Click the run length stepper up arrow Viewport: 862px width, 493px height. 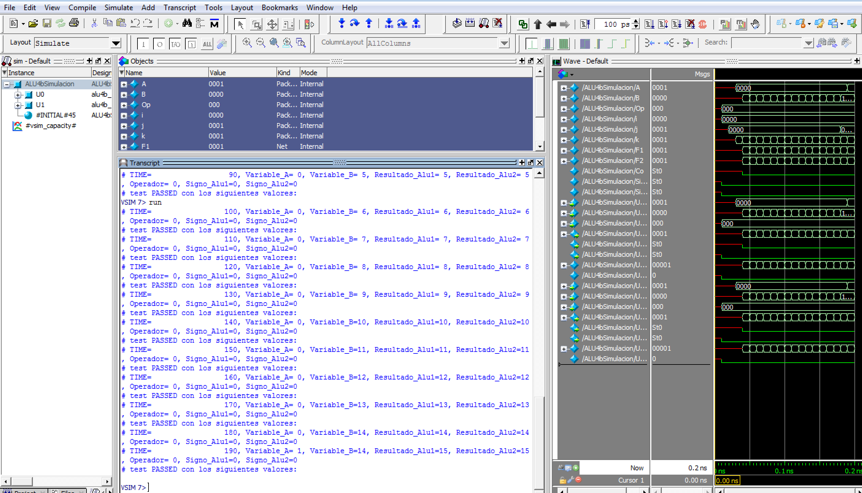pyautogui.click(x=636, y=21)
